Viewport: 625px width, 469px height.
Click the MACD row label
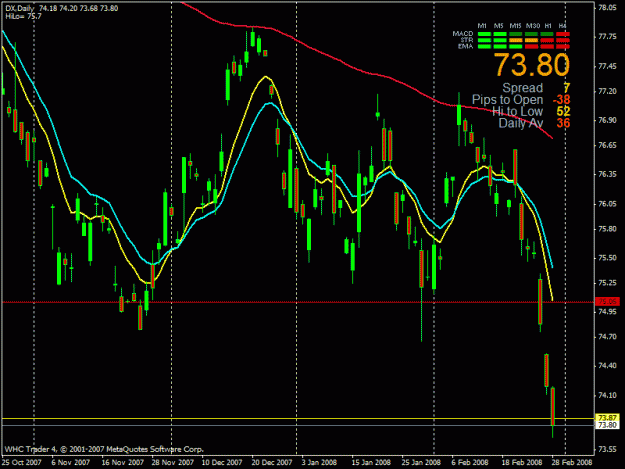point(463,34)
